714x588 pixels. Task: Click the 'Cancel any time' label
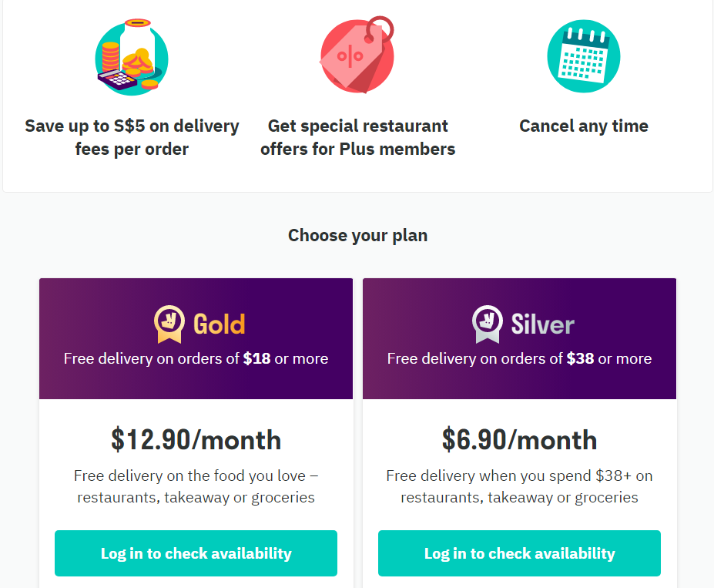(x=583, y=126)
